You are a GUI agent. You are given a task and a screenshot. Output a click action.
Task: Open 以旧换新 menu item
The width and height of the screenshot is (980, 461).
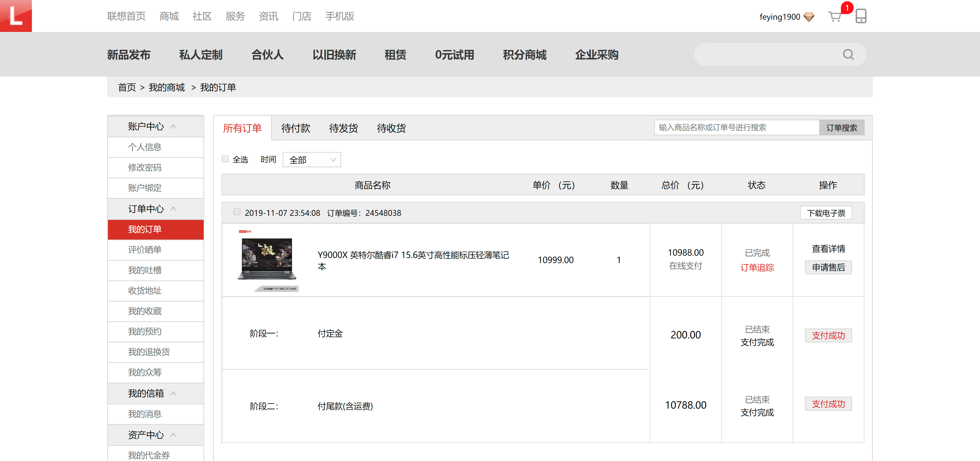[x=334, y=55]
